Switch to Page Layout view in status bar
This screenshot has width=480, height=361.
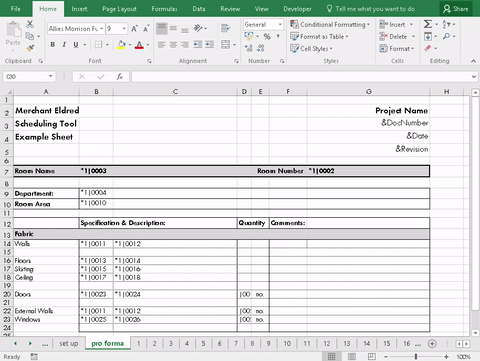352,356
